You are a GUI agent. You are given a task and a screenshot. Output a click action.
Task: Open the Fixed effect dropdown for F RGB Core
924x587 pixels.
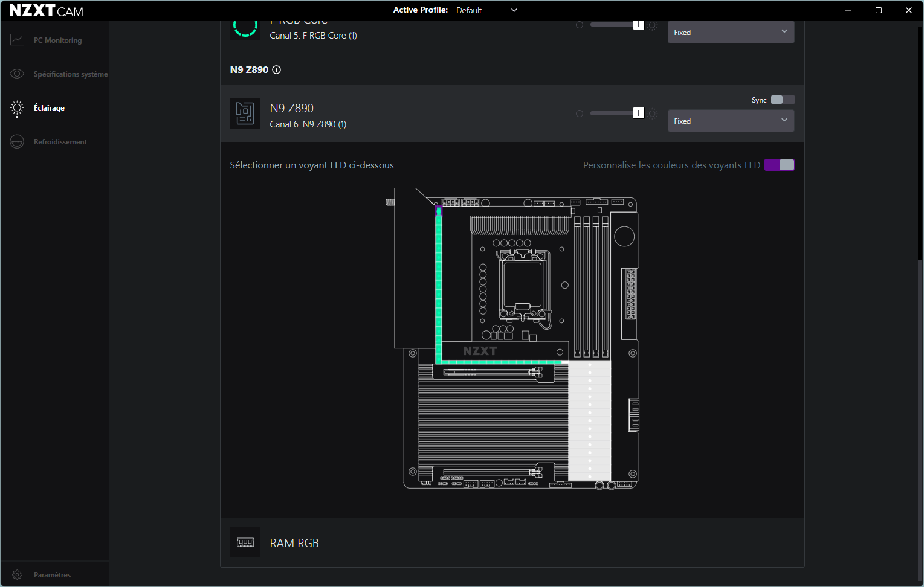[x=731, y=32]
